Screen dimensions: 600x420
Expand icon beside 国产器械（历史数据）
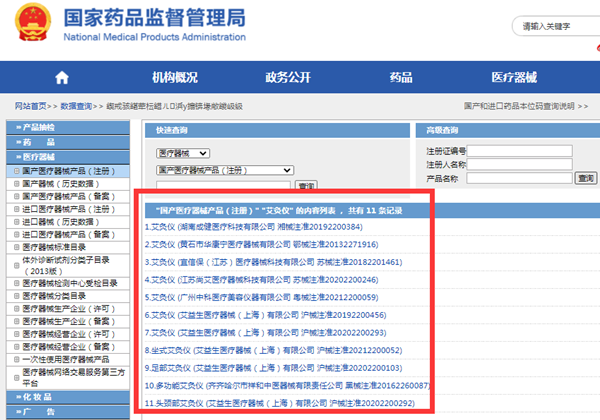coord(16,184)
